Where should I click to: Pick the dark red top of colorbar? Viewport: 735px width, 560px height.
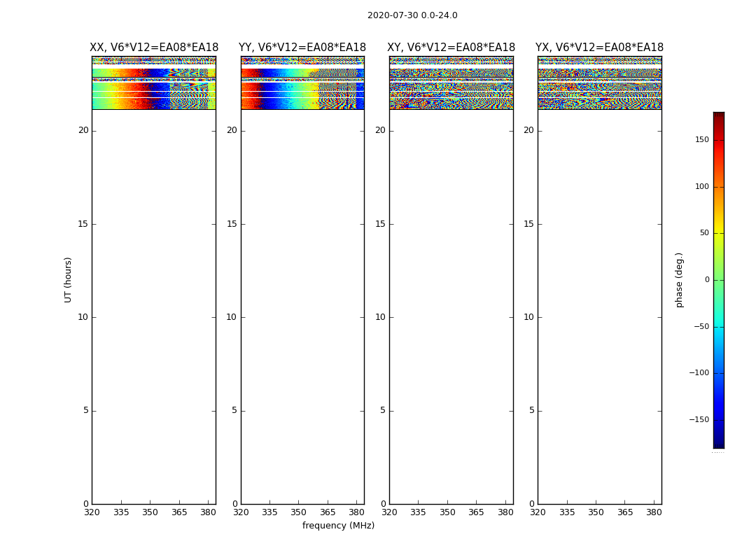click(x=718, y=116)
